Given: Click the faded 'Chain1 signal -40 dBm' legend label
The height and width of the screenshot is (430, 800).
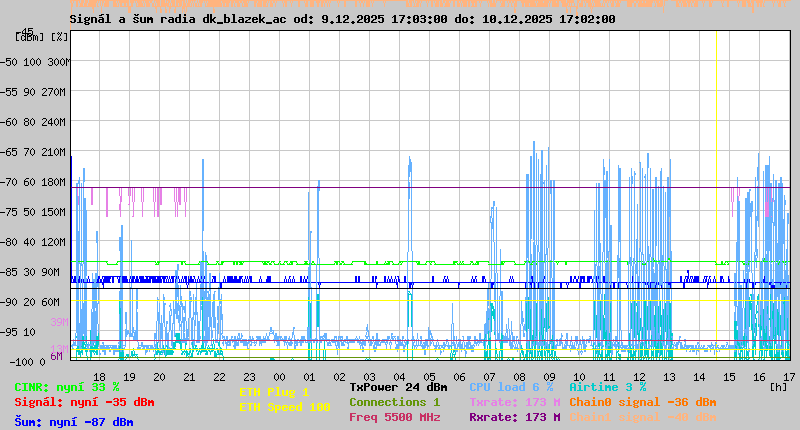Looking at the screenshot, I should [643, 417].
